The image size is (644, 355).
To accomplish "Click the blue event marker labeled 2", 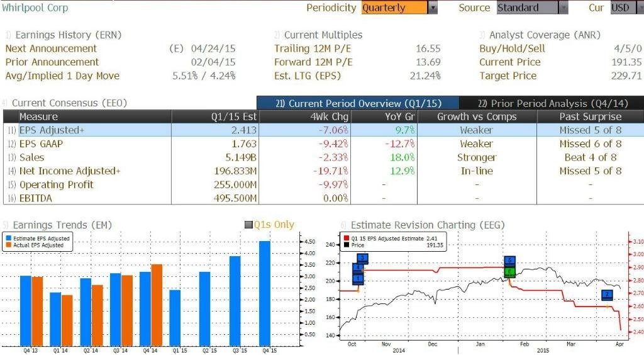I will pyautogui.click(x=607, y=295).
